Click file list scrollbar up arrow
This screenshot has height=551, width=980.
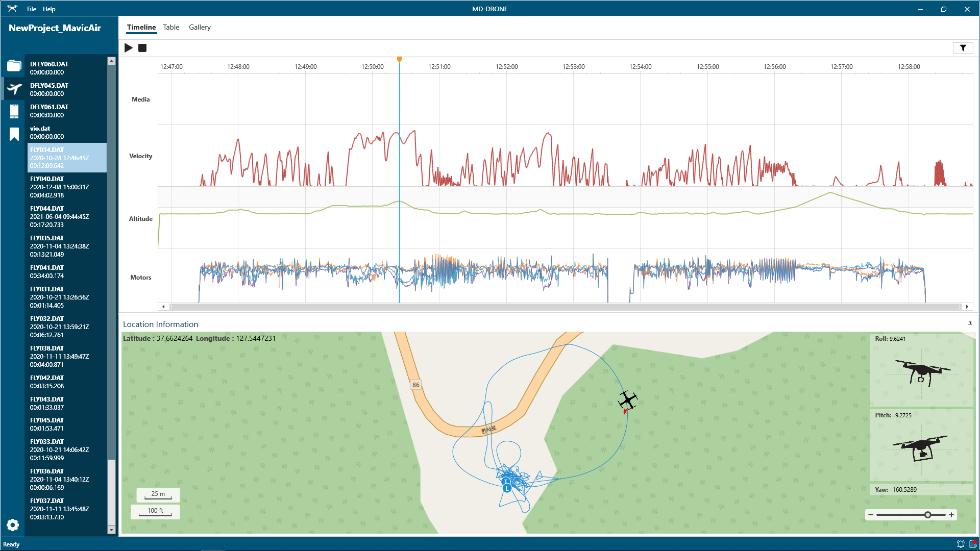pyautogui.click(x=111, y=61)
